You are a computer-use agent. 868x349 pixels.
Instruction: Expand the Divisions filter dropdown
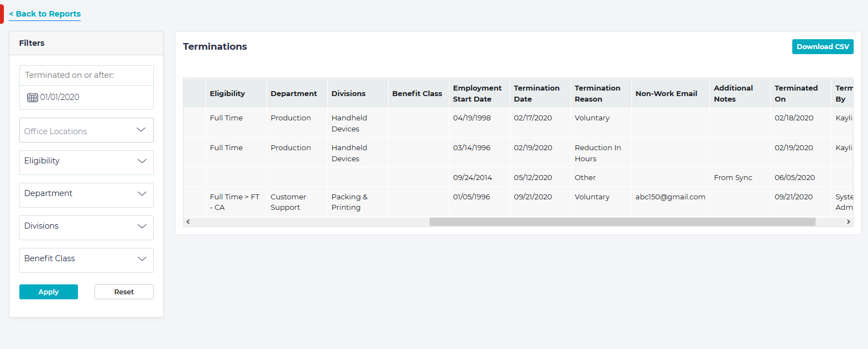pyautogui.click(x=86, y=226)
